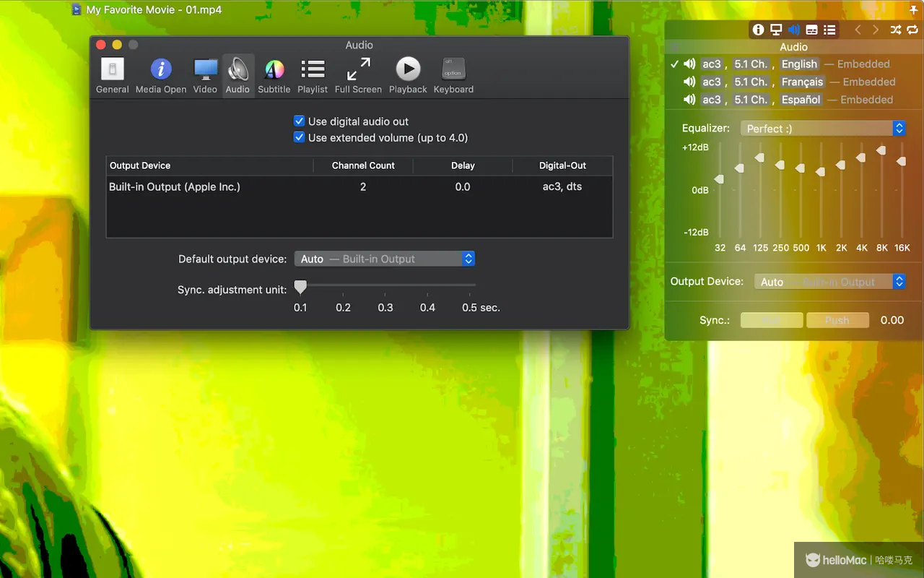Go to next item with right chevron
Viewport: 924px width, 578px height.
coord(876,30)
